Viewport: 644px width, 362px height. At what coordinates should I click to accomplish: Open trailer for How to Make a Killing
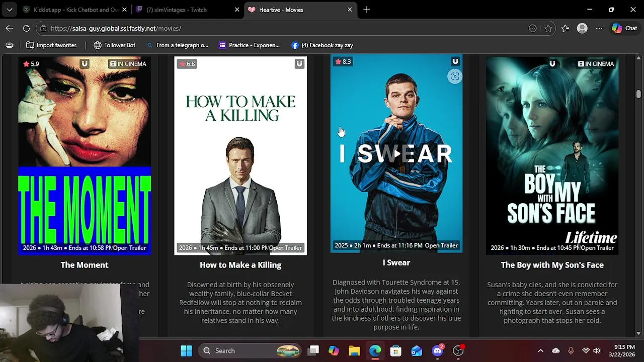point(285,248)
